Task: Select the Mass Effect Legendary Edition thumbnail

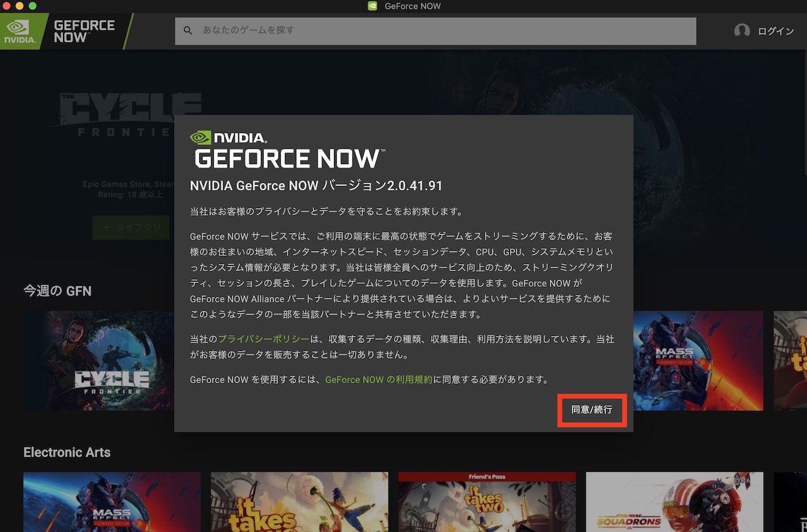Action: 700,361
